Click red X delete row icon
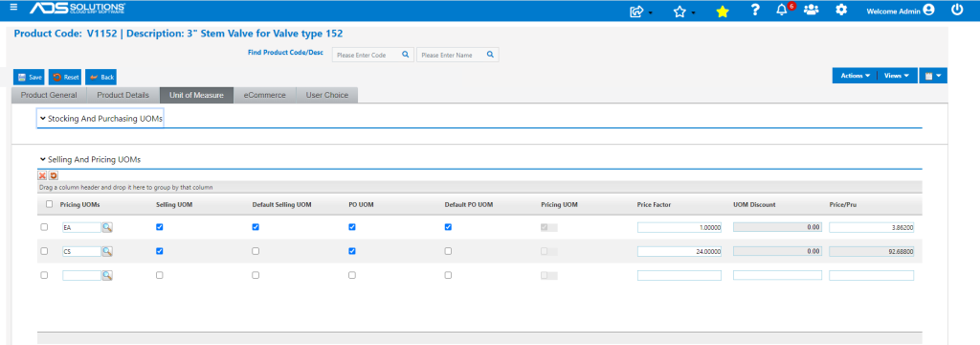The width and height of the screenshot is (980, 345). 42,176
